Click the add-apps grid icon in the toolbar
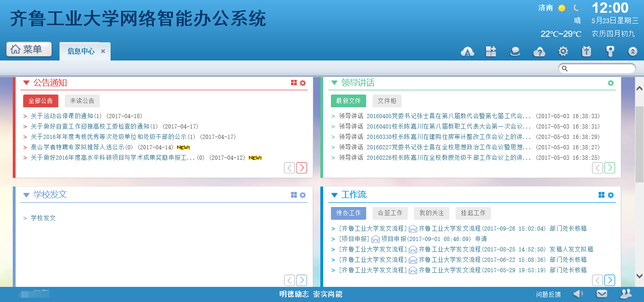The width and height of the screenshot is (644, 302). click(x=491, y=52)
